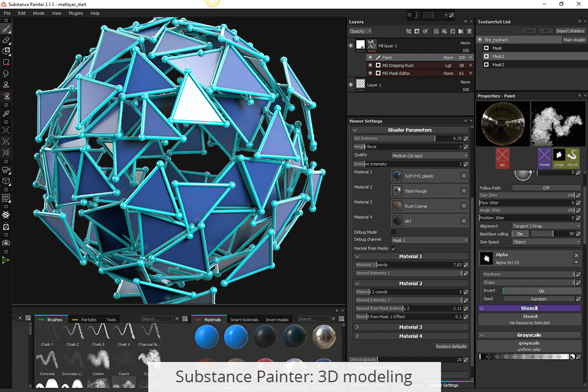Switch to the Smart materials tab
This screenshot has width=588, height=392.
click(244, 320)
